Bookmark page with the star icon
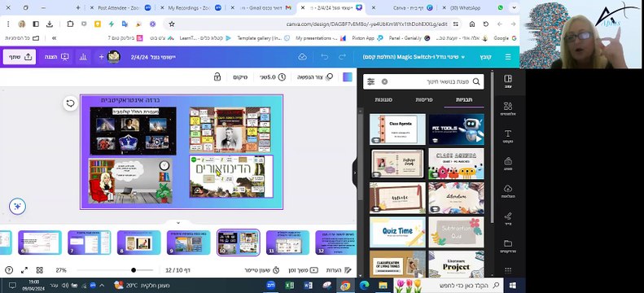Image resolution: width=644 pixels, height=293 pixels. point(172,24)
